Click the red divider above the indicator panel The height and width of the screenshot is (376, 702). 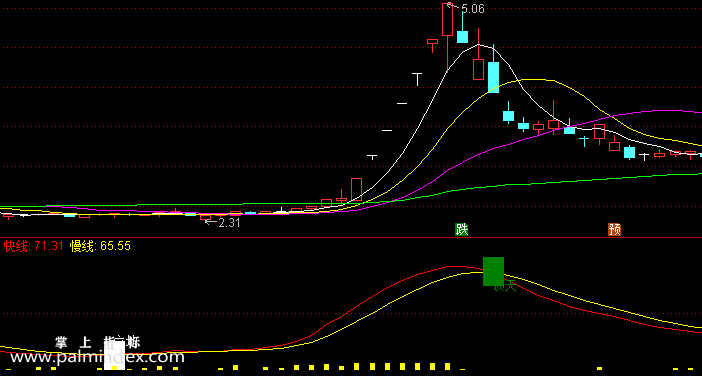tap(351, 238)
